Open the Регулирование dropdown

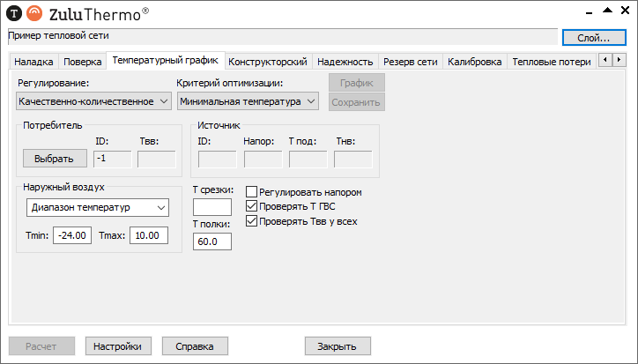coord(93,101)
